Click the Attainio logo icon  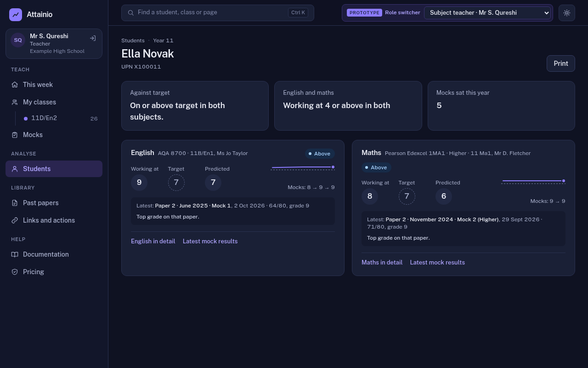click(x=16, y=15)
